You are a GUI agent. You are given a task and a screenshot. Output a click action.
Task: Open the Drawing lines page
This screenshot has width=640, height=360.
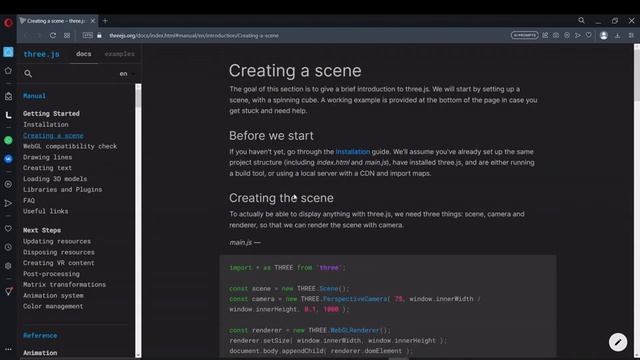(x=47, y=157)
